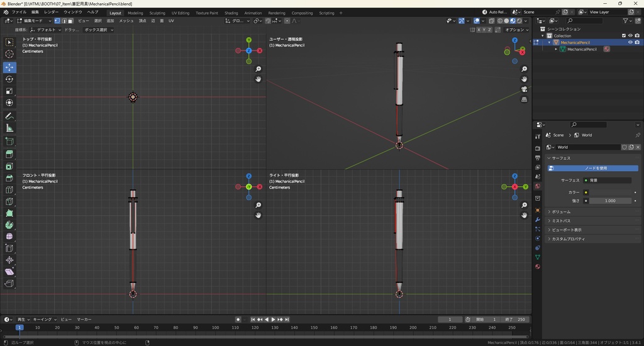644x346 pixels.
Task: Switch to the Modeling workspace tab
Action: (x=135, y=13)
